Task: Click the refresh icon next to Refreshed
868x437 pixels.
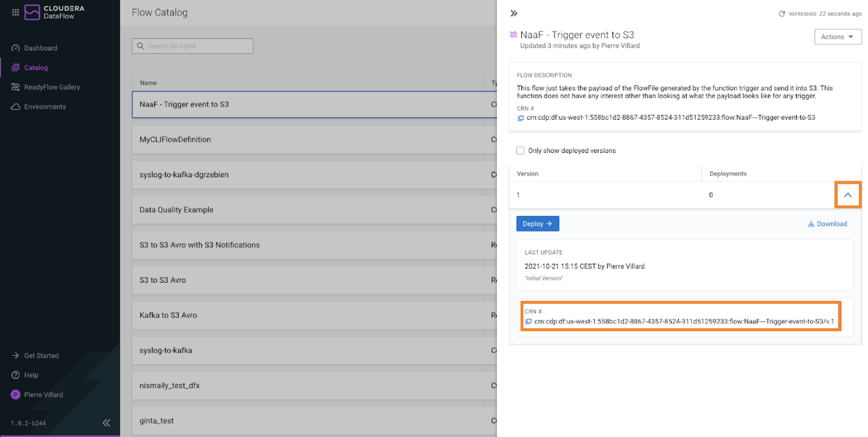Action: click(782, 14)
